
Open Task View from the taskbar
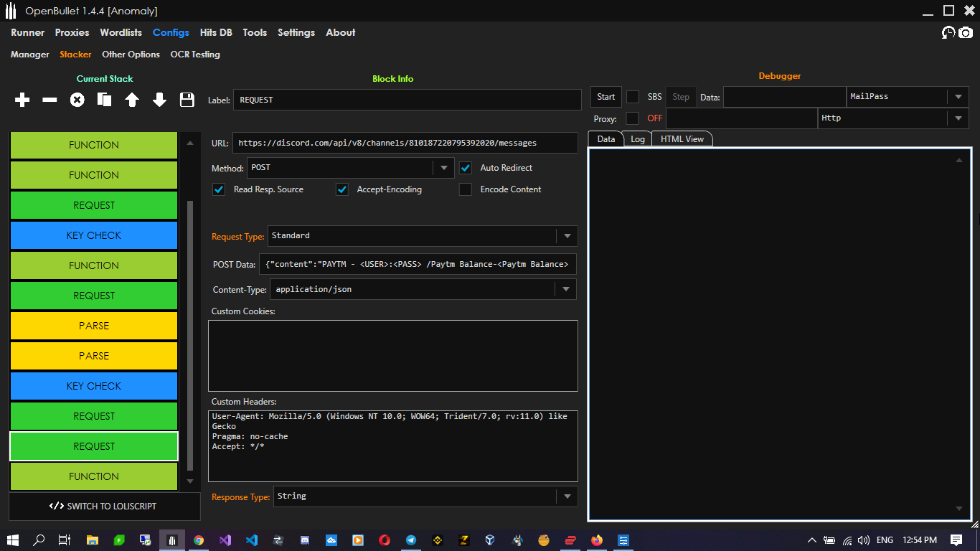coord(65,540)
